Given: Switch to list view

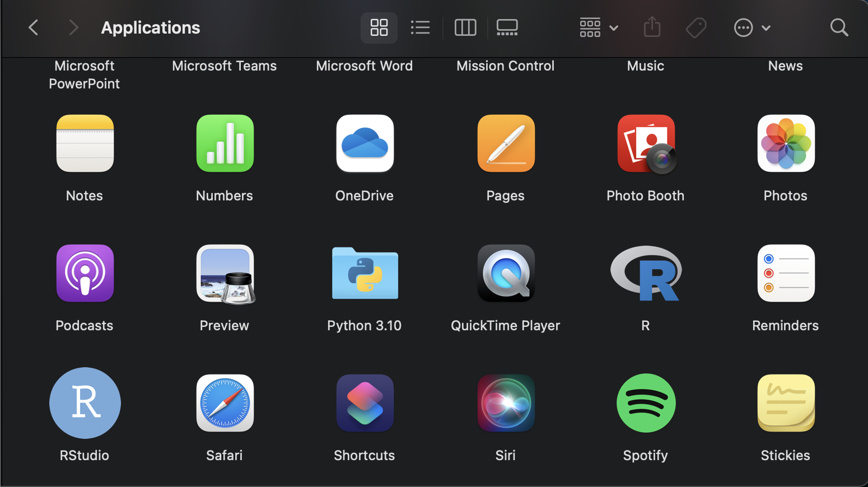Looking at the screenshot, I should click(420, 27).
